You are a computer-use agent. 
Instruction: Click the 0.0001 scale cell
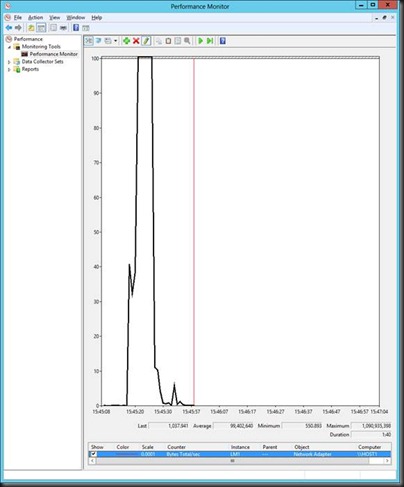(148, 454)
